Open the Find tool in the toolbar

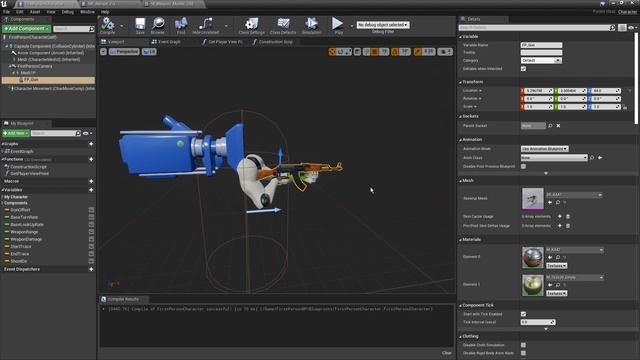pos(181,25)
